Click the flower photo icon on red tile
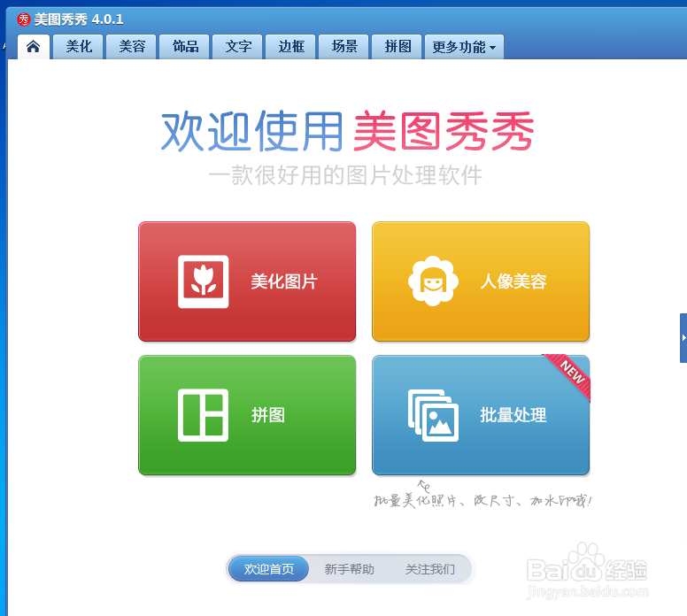This screenshot has height=616, width=687. 204,281
